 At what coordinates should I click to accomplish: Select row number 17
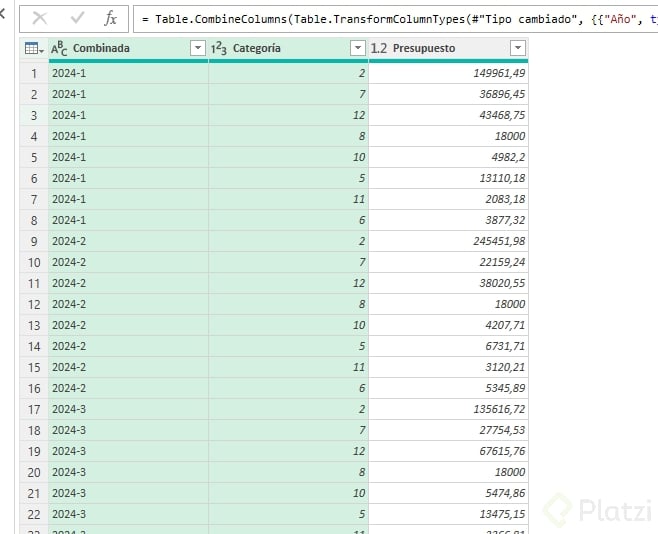pos(33,409)
